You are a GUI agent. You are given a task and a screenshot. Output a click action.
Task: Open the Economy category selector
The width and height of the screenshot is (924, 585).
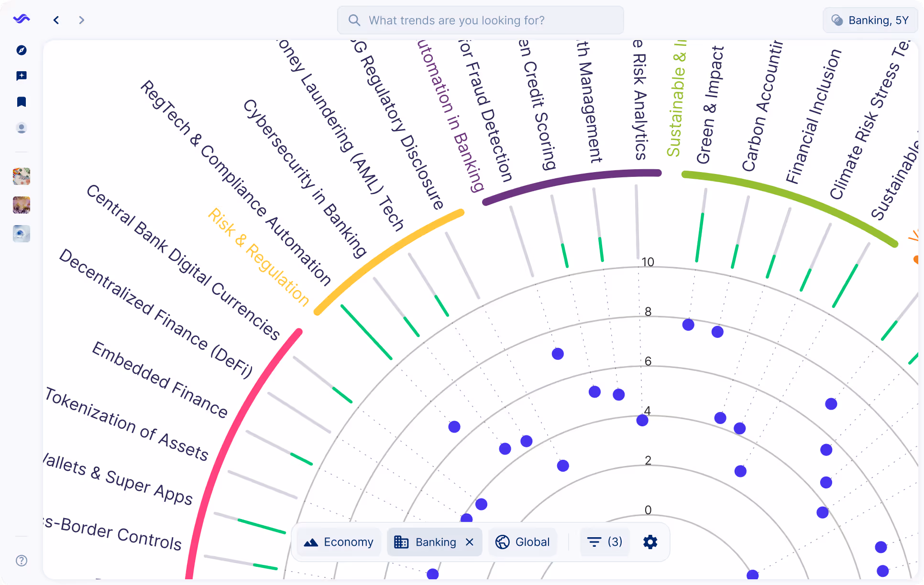[x=339, y=542]
